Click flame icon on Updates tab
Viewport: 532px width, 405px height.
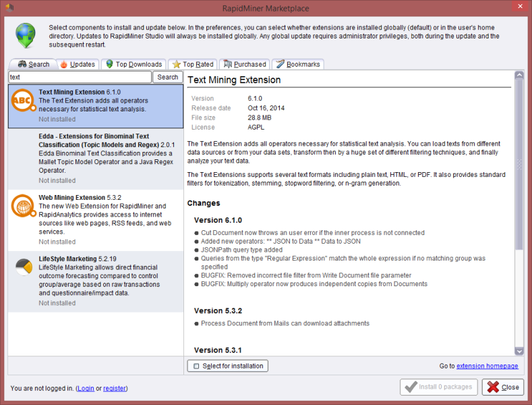tap(64, 64)
